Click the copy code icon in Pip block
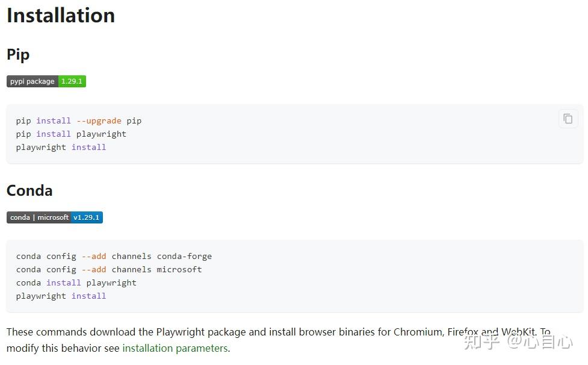 point(568,119)
